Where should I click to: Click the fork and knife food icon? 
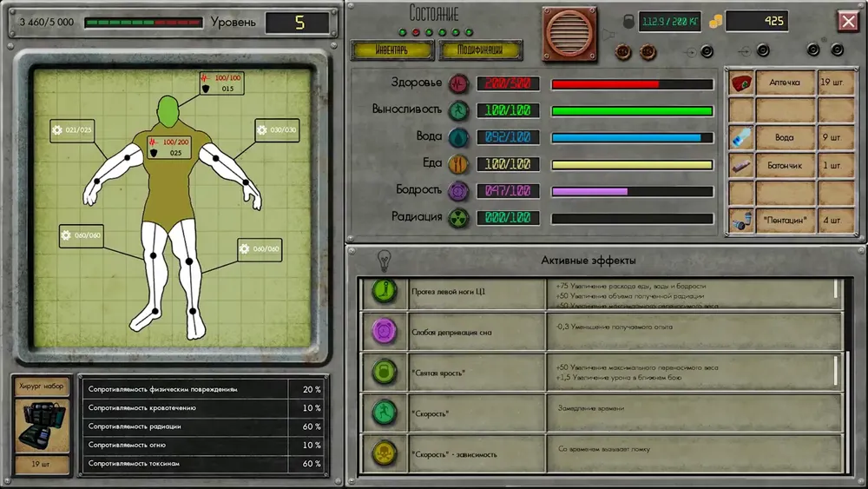point(458,164)
